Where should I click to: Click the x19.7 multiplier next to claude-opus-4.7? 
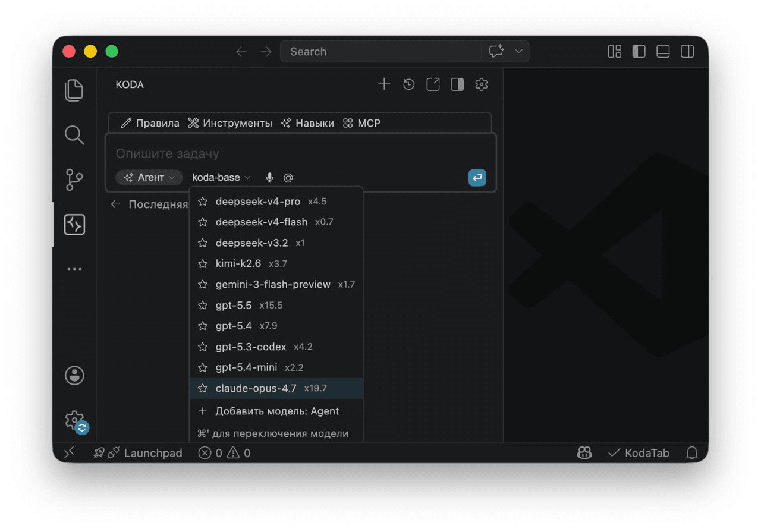pyautogui.click(x=316, y=388)
